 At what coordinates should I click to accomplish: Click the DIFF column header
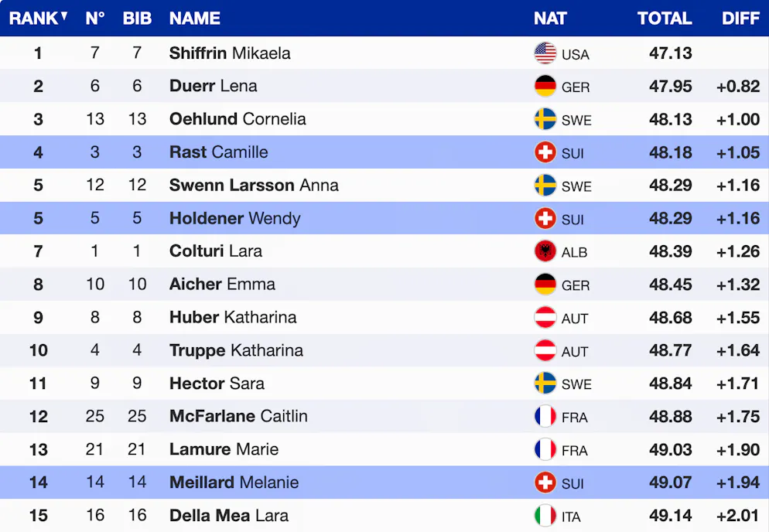click(x=740, y=19)
